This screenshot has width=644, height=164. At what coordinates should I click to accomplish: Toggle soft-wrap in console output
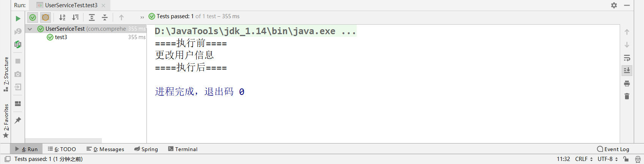tap(627, 58)
